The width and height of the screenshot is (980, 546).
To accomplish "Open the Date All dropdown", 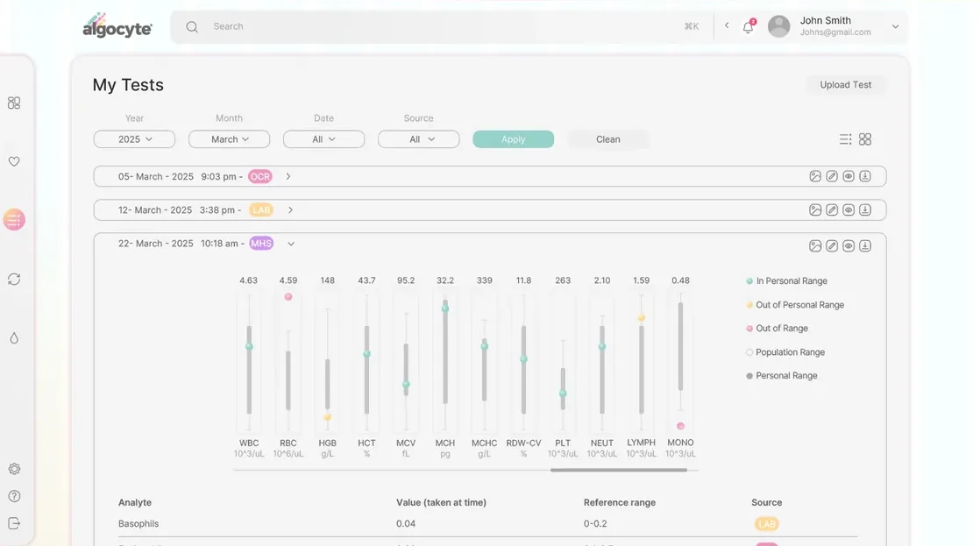I will coord(323,139).
